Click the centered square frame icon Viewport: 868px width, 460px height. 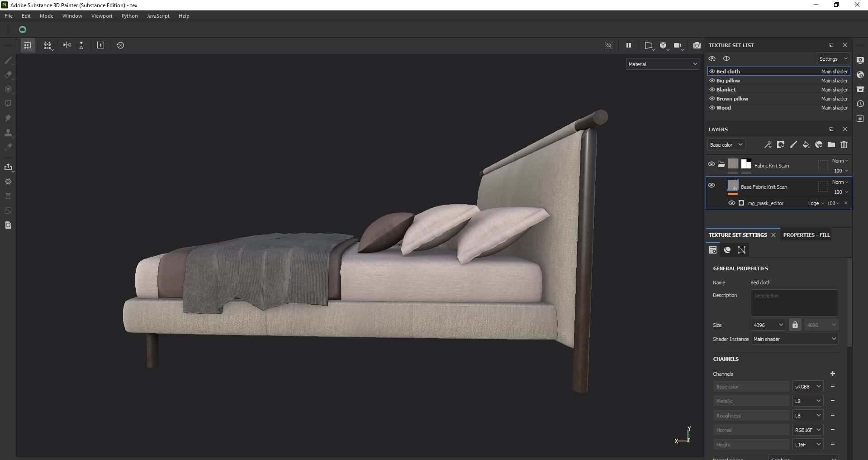coord(101,45)
